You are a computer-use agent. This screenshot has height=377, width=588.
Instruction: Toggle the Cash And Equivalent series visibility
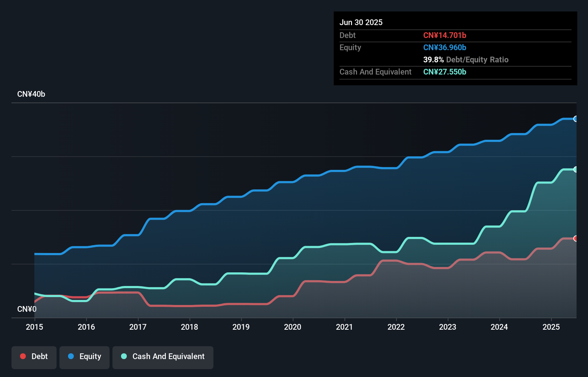163,357
